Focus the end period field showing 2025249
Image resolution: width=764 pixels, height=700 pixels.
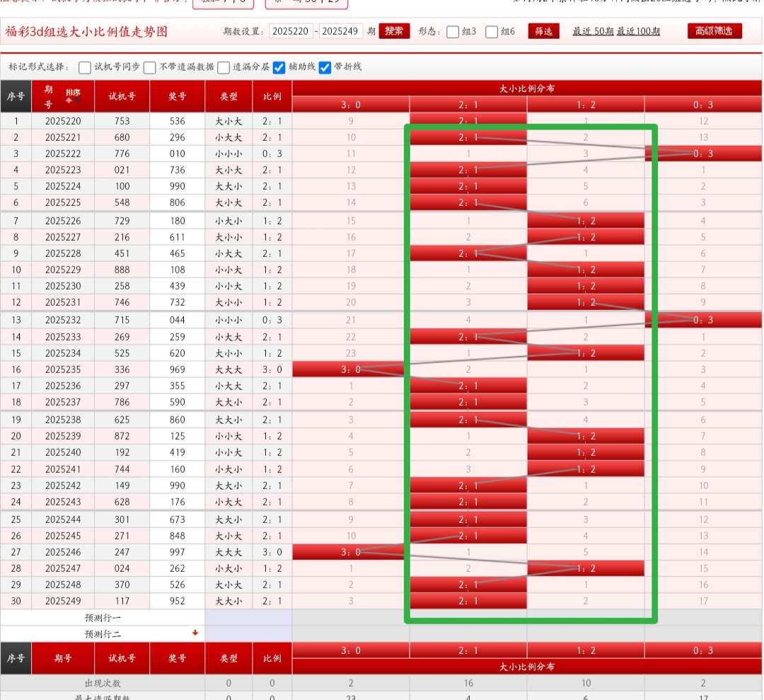point(340,31)
